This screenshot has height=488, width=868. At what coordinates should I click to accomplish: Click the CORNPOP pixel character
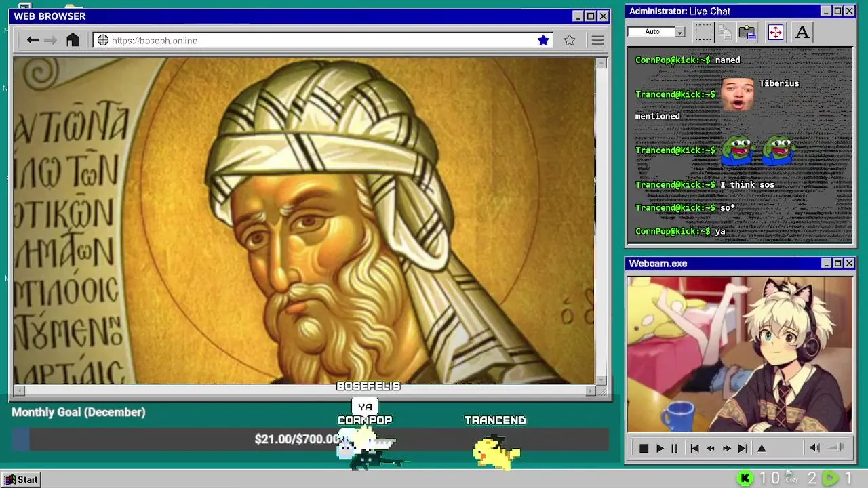366,449
